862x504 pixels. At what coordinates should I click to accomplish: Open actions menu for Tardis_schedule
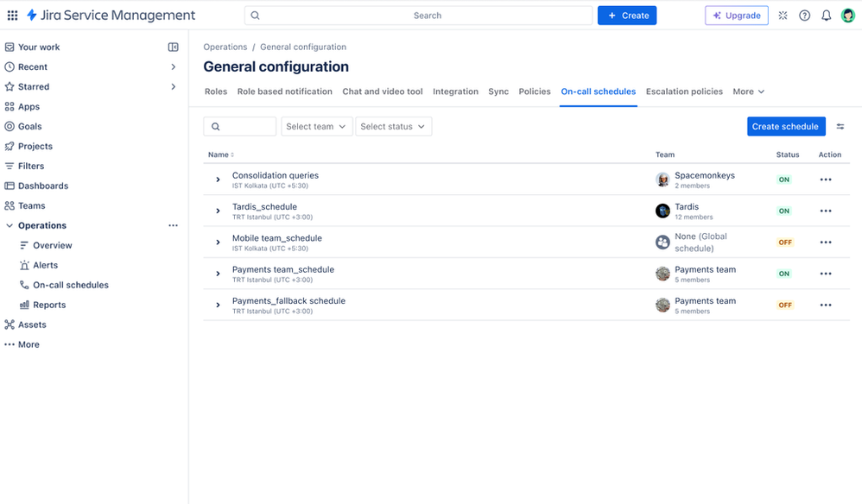click(x=826, y=211)
